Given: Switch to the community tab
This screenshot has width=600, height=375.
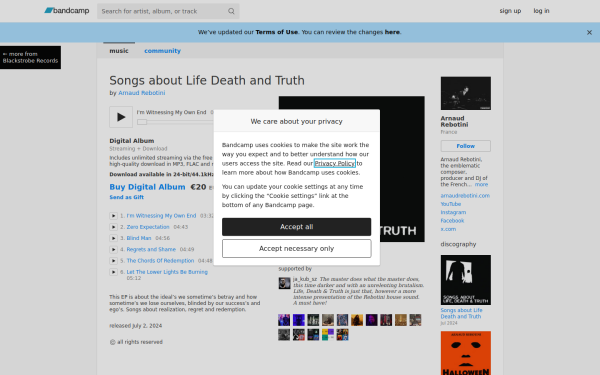Looking at the screenshot, I should 162,51.
